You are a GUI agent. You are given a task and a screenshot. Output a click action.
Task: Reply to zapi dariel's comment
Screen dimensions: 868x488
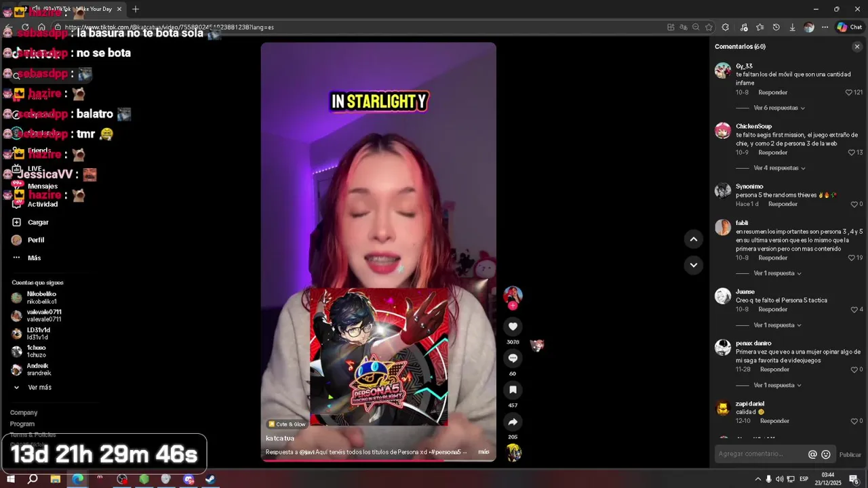point(774,421)
